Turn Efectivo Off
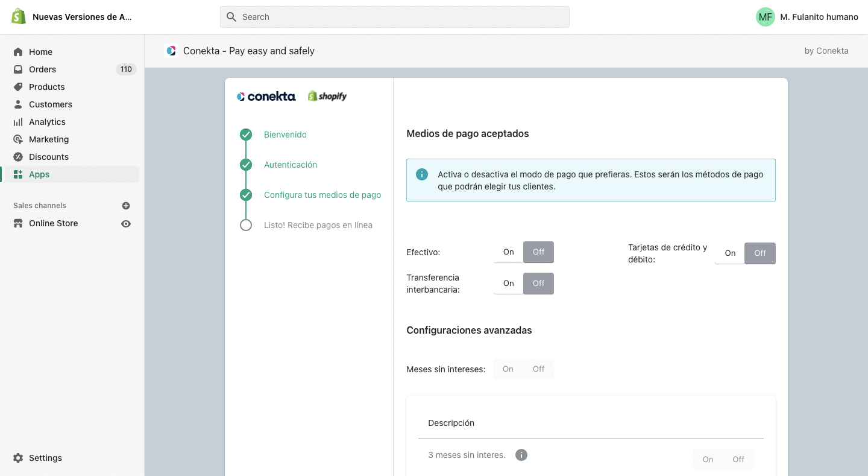868x476 pixels. [538, 252]
